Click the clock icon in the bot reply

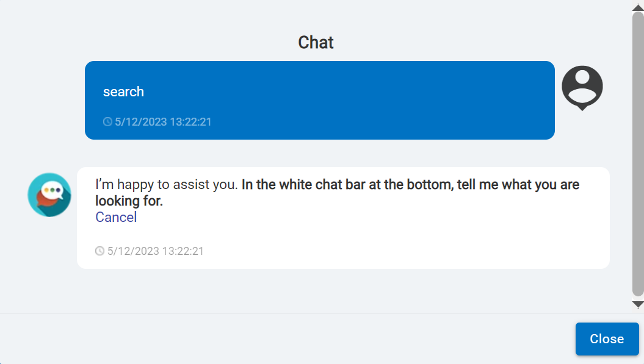point(100,251)
